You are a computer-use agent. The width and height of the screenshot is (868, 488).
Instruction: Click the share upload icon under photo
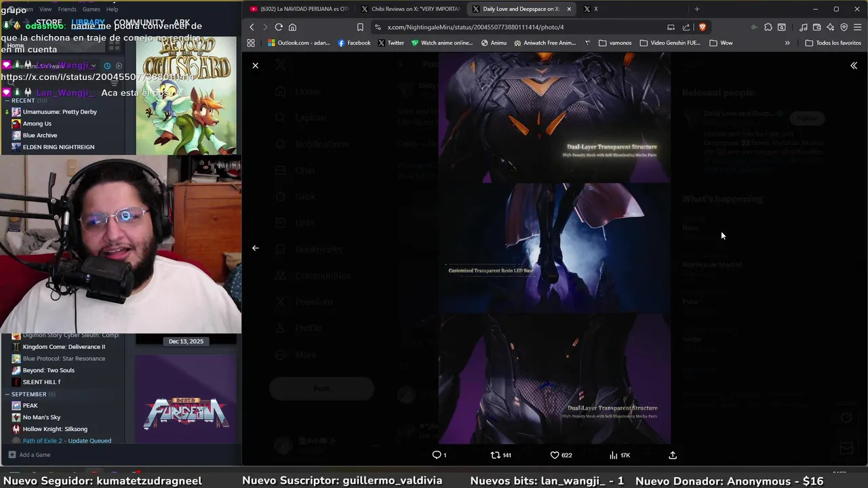(673, 455)
